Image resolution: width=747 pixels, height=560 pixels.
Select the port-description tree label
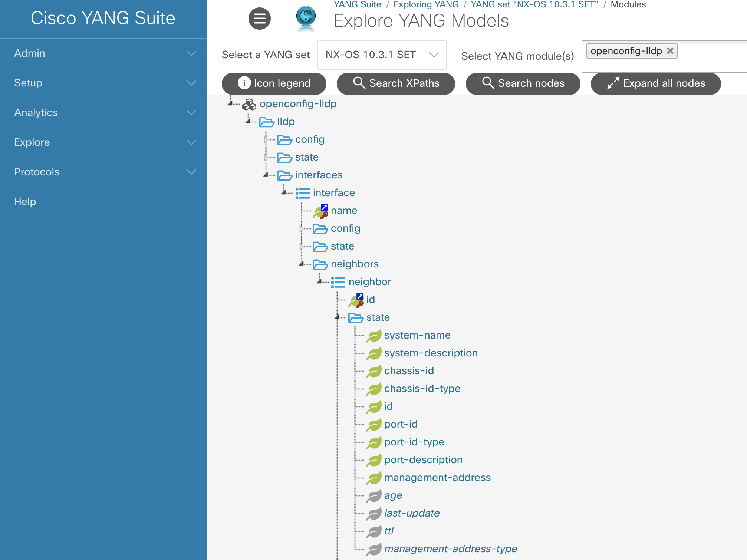(x=423, y=460)
